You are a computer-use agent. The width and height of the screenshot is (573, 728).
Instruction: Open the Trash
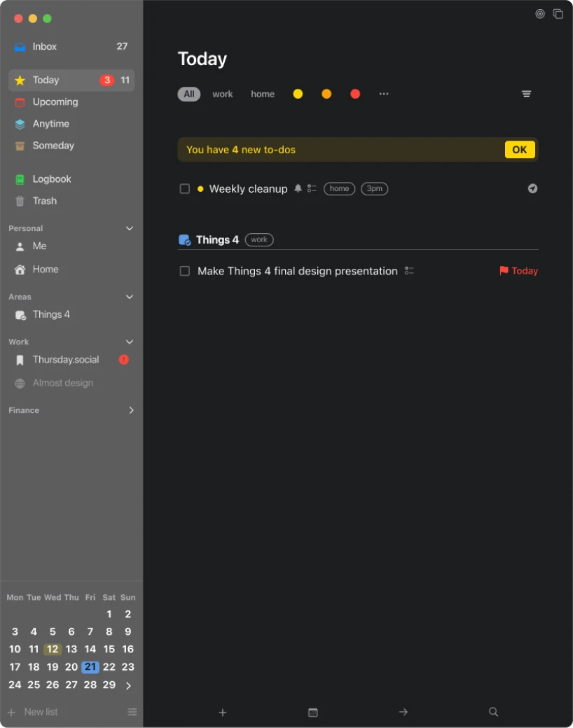71,201
